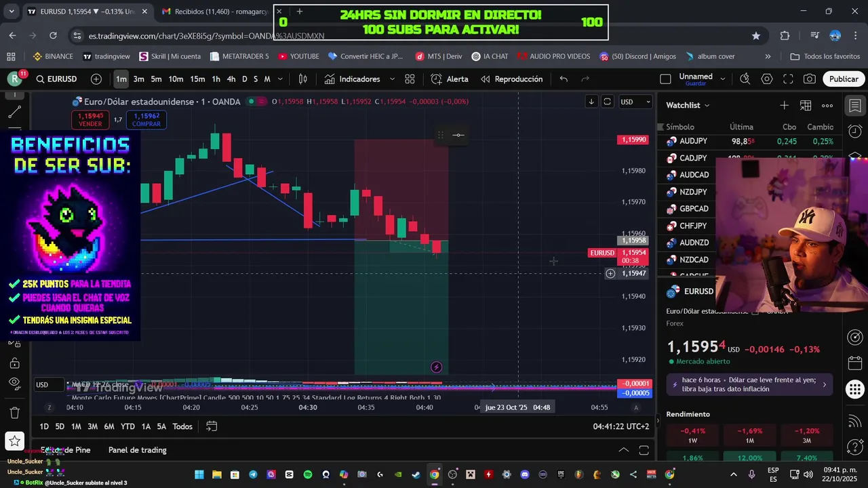Open the Panel de trading tab
Screen dimensions: 868x488
click(x=137, y=450)
